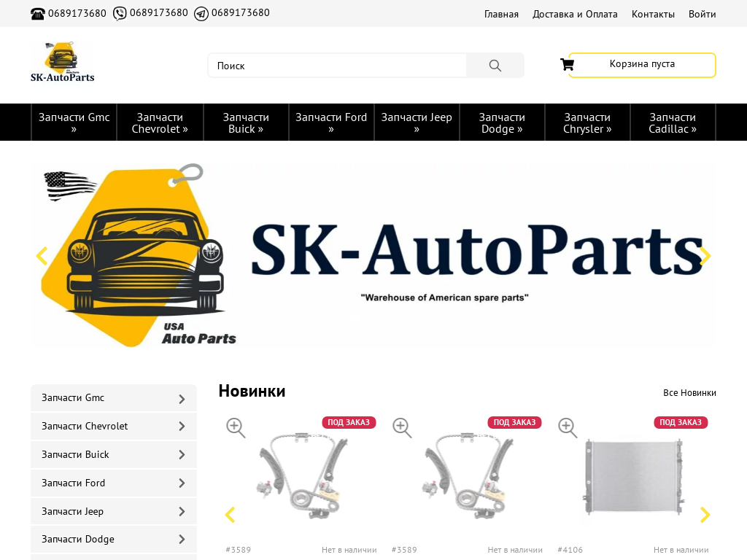Go to Главная page link
The width and height of the screenshot is (747, 560).
(501, 15)
